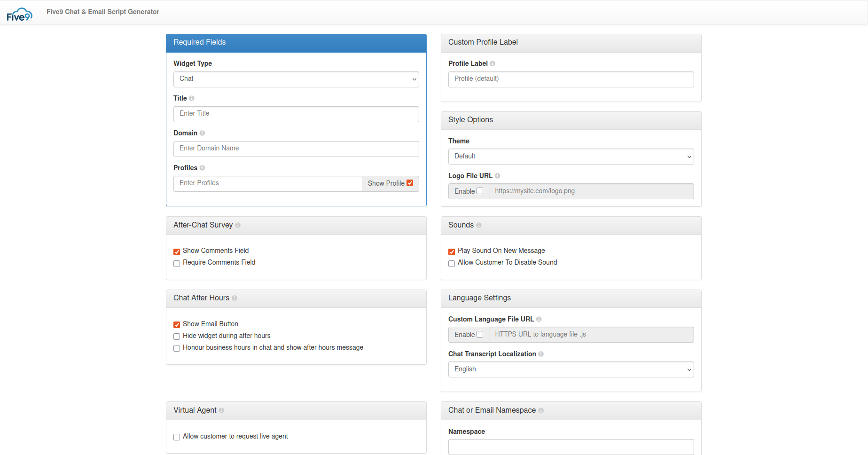Click the Logo File URL info icon

(x=497, y=176)
